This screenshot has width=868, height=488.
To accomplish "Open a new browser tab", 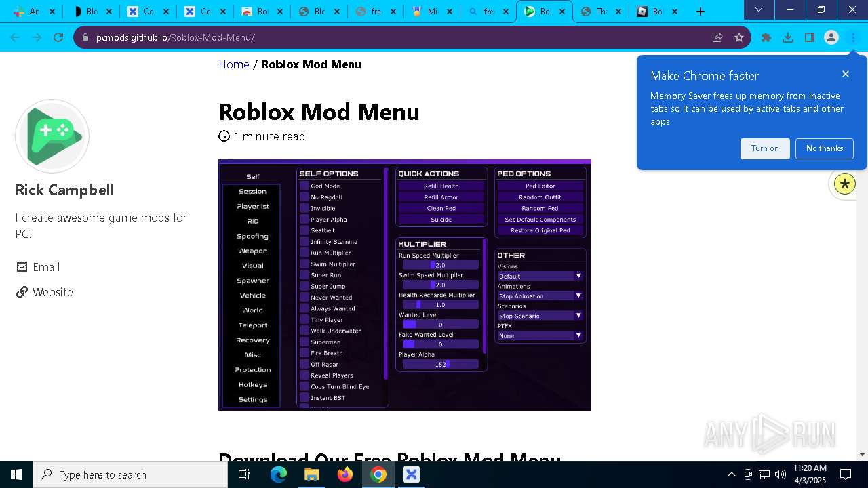I will (x=701, y=11).
